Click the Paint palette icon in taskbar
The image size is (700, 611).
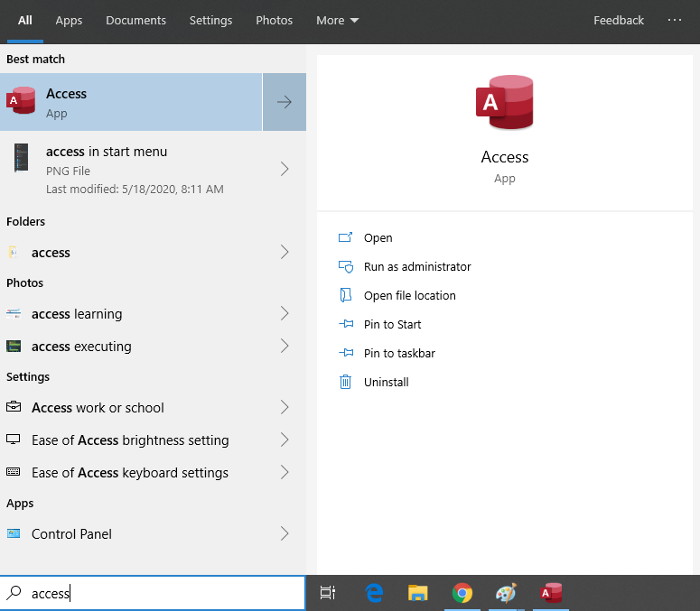[x=506, y=593]
